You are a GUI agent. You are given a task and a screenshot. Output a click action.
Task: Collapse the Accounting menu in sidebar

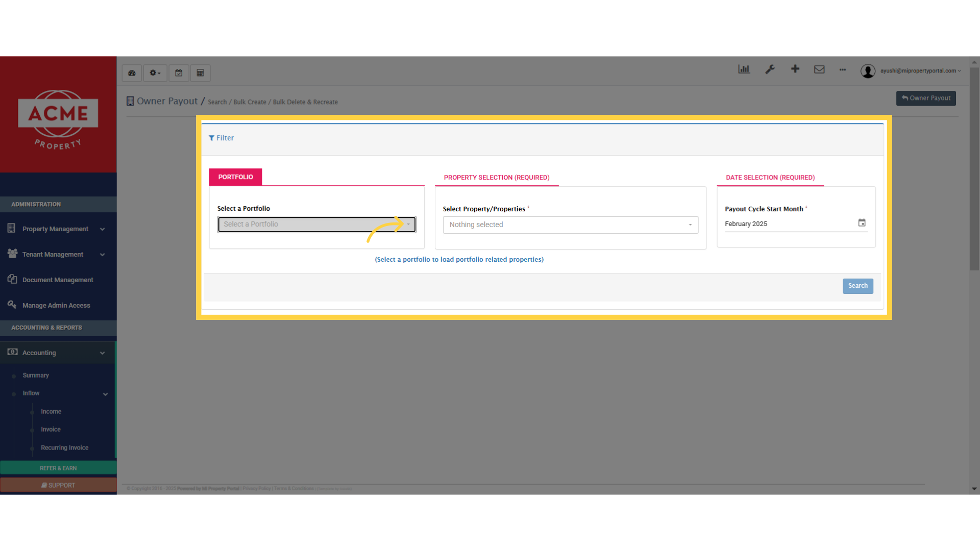58,353
